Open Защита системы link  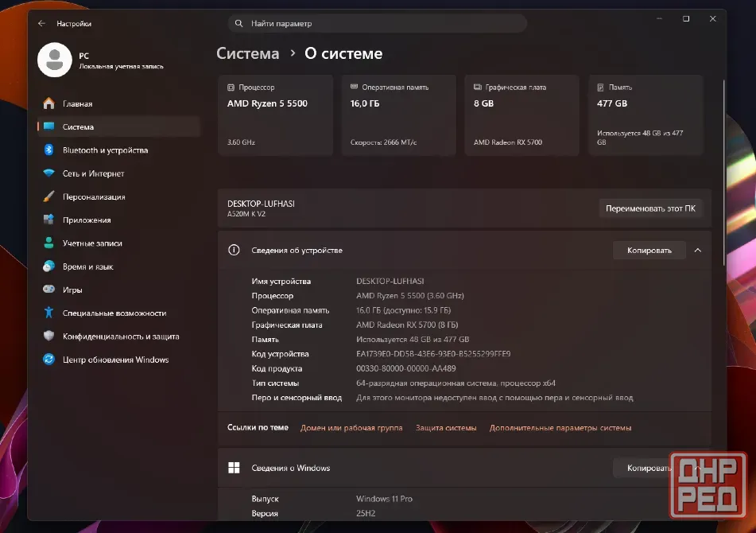click(446, 428)
